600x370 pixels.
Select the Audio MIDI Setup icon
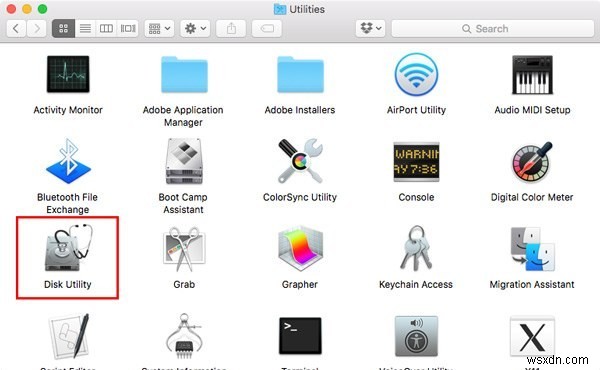pos(532,75)
